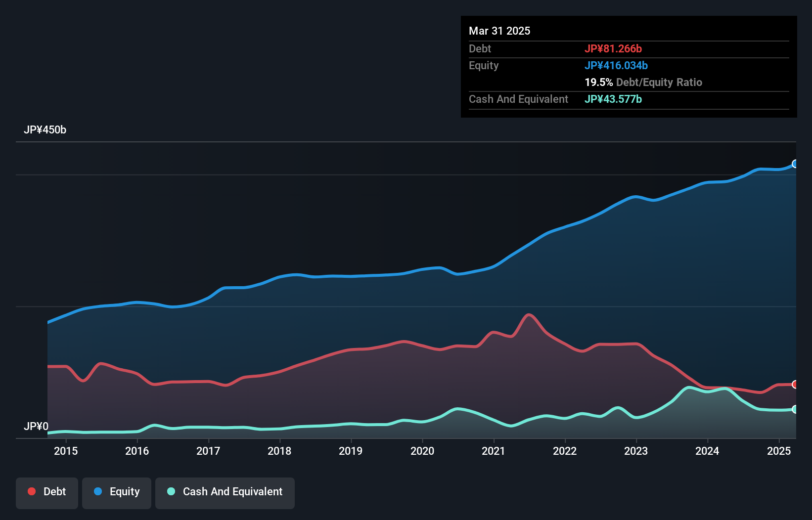Click the 2021 x-axis label
Screen dimensions: 812x520
coord(494,451)
